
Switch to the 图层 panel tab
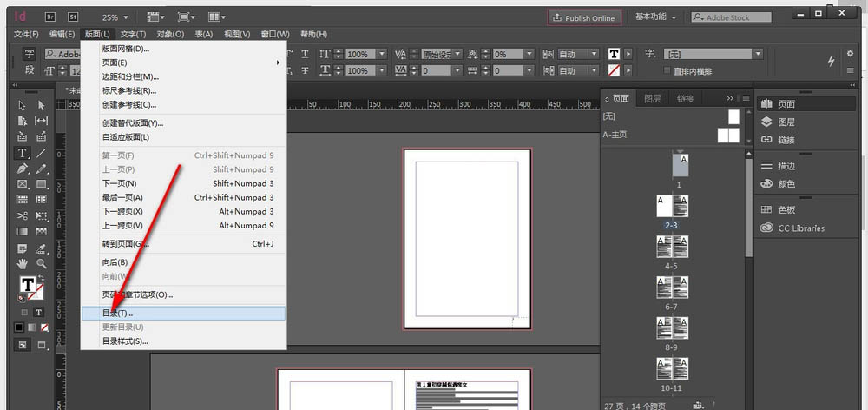click(652, 99)
